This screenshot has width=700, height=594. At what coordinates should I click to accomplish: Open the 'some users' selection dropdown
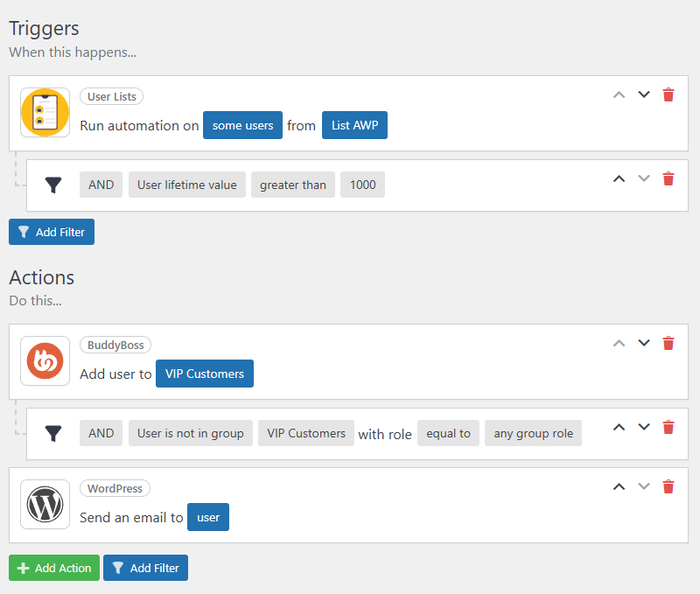242,125
